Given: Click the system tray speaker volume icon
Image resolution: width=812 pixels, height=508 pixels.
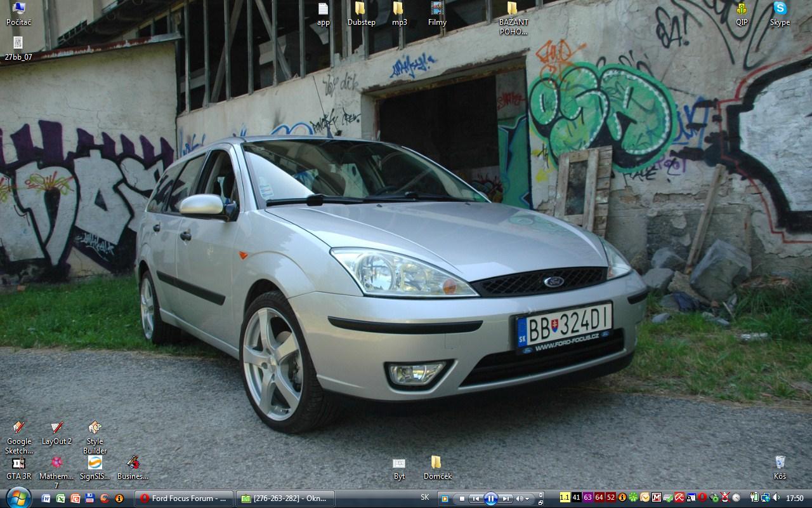Looking at the screenshot, I should coord(776,498).
